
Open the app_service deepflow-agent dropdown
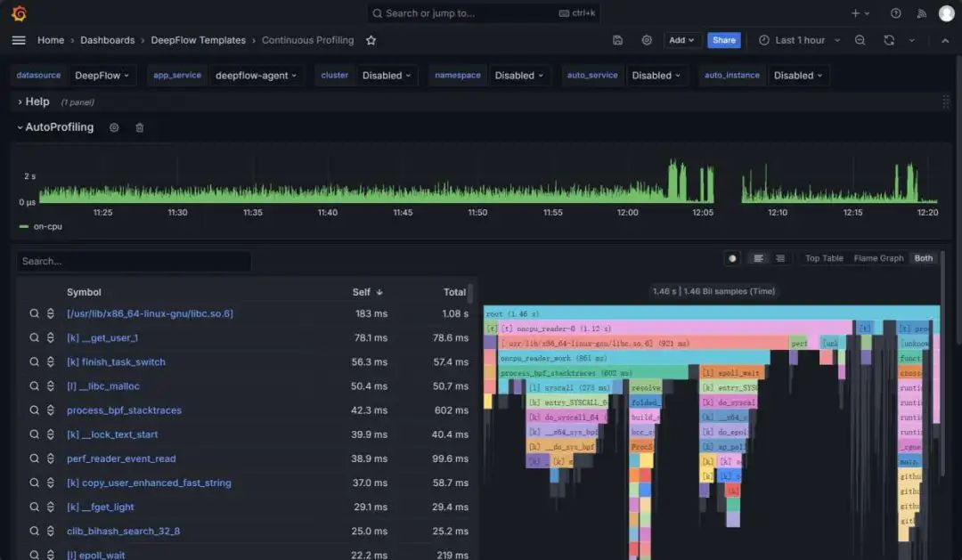tap(257, 76)
